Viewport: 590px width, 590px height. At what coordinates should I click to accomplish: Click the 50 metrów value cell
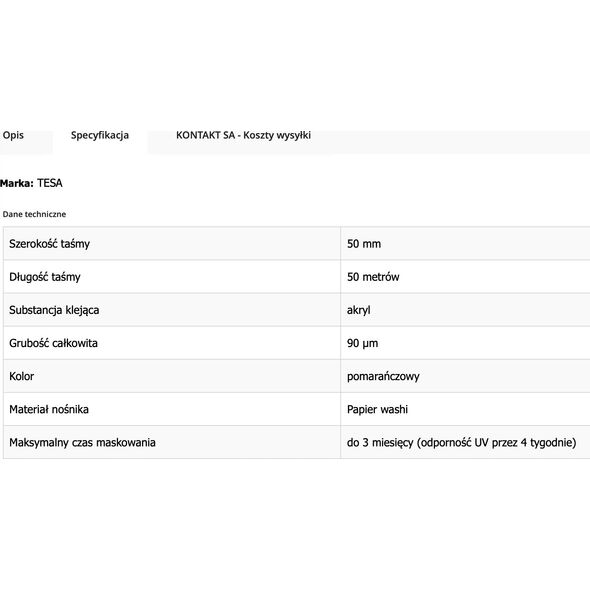[465, 277]
